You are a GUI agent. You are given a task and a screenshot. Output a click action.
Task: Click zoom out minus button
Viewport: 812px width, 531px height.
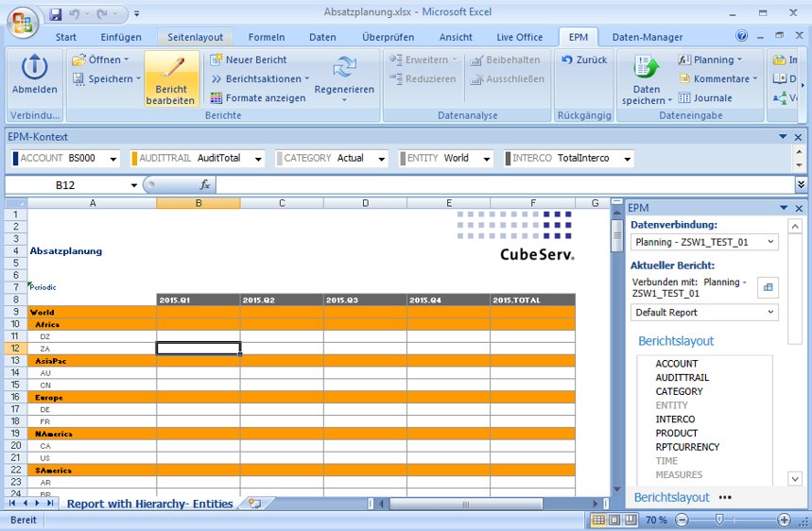click(x=682, y=520)
